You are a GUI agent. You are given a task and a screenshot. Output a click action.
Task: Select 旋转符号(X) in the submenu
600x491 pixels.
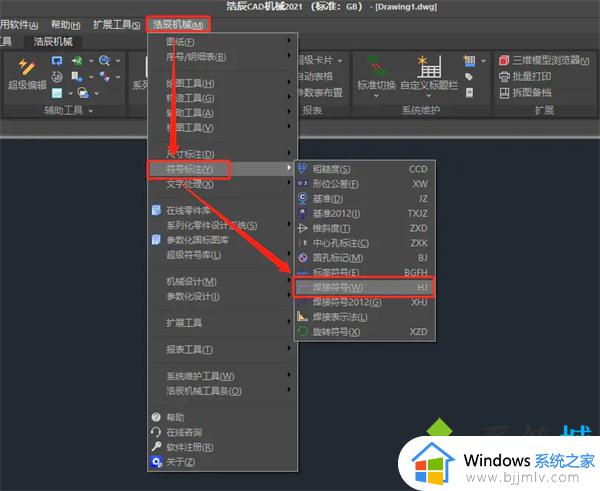point(364,332)
